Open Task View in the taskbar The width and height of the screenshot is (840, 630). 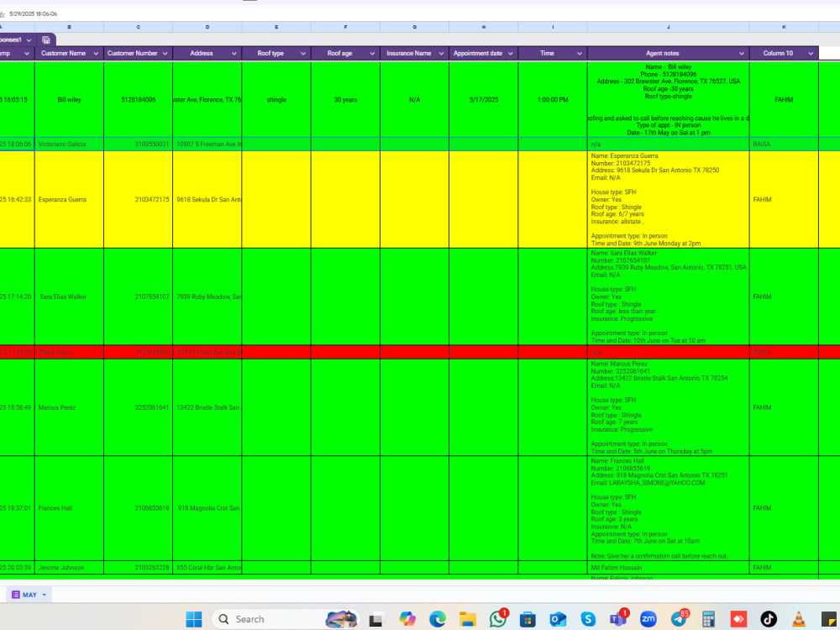375,619
